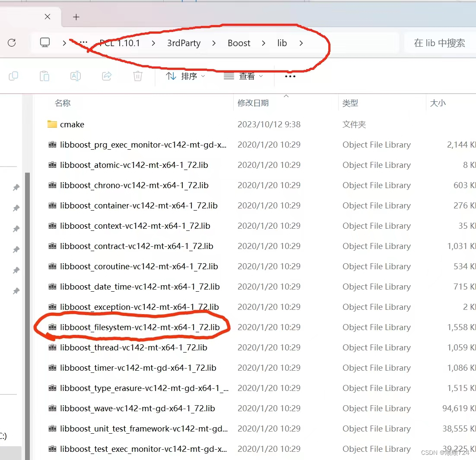The width and height of the screenshot is (476, 460).
Task: Open a new tab with the plus button
Action: click(76, 17)
